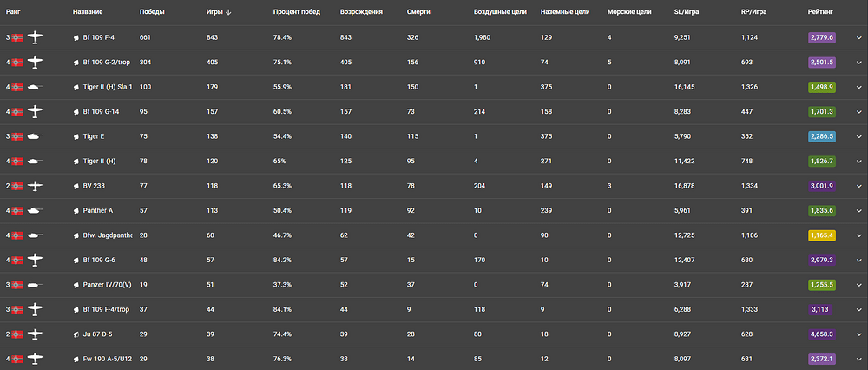Image resolution: width=868 pixels, height=370 pixels.
Task: Click the yellow 1,165.4 rating badge
Action: pyautogui.click(x=821, y=235)
